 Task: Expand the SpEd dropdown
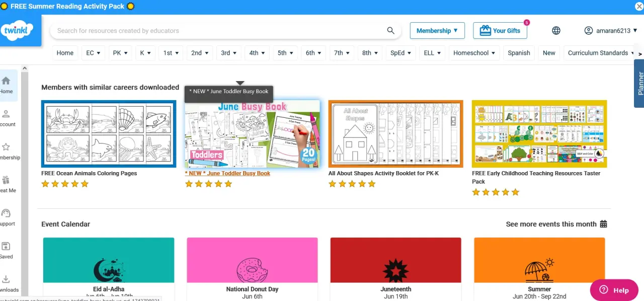click(400, 53)
